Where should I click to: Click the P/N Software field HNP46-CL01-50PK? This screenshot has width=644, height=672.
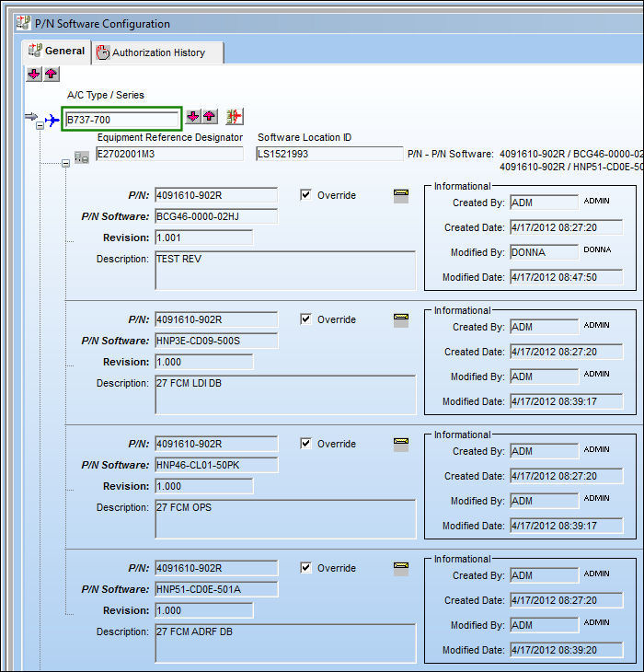pos(216,465)
